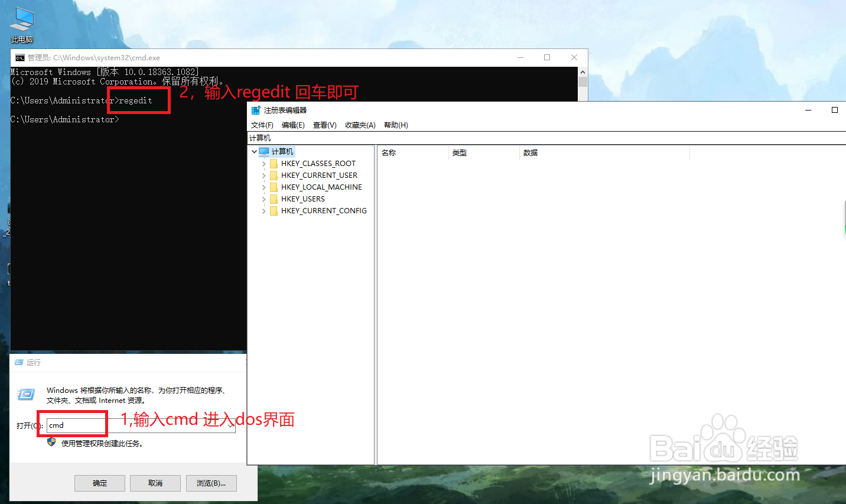
Task: Select the HKEY_USERS tree label
Action: point(303,199)
